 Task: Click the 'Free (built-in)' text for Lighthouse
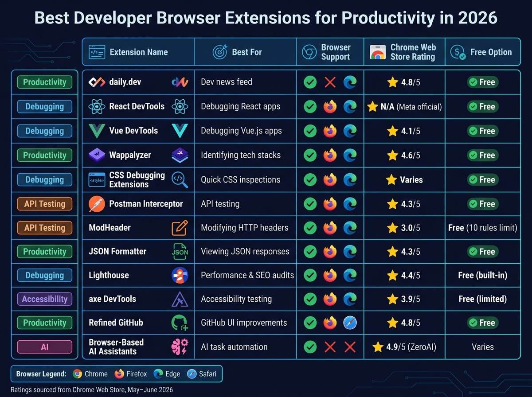[x=482, y=275]
